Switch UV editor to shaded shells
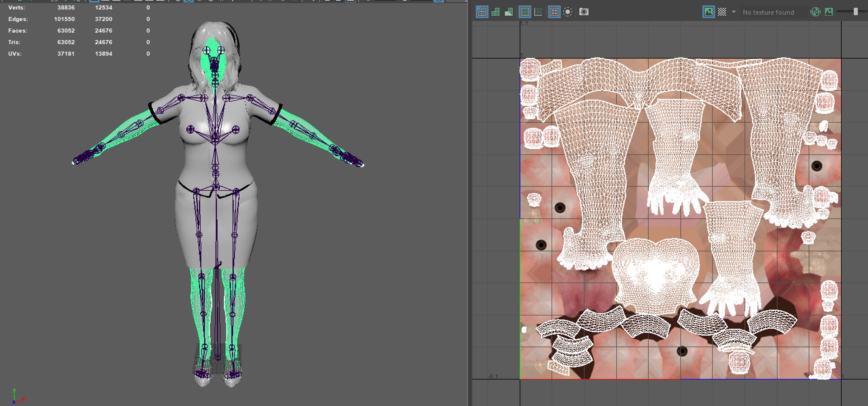The width and height of the screenshot is (868, 406). [x=495, y=12]
